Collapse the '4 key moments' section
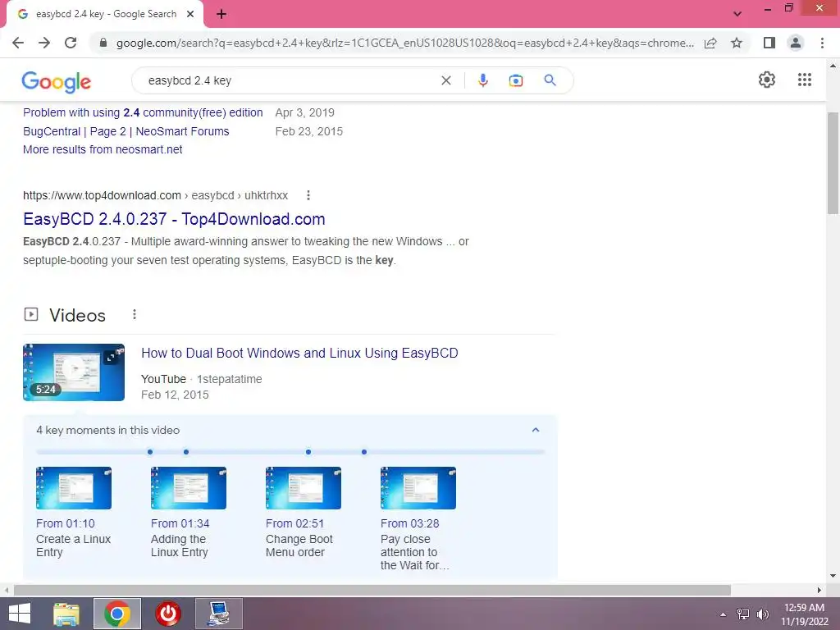840x630 pixels. pos(535,430)
